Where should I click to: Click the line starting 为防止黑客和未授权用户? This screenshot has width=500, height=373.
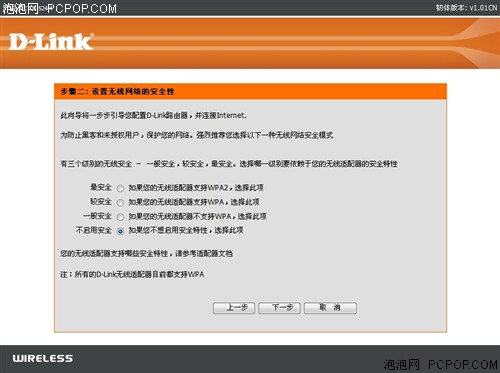click(197, 135)
